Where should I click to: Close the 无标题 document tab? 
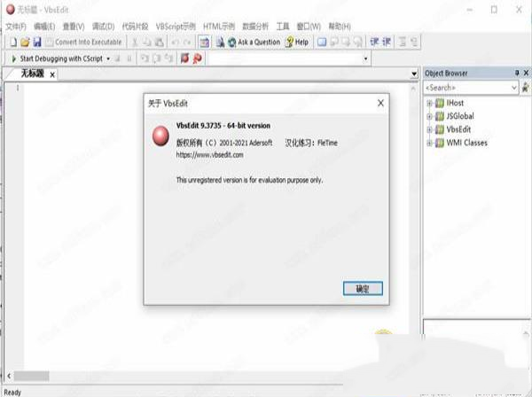52,74
